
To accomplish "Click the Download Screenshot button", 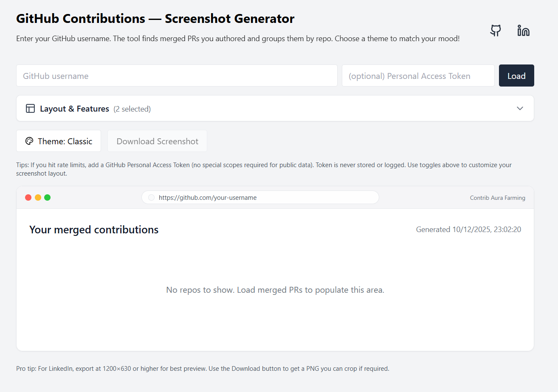I will (157, 141).
